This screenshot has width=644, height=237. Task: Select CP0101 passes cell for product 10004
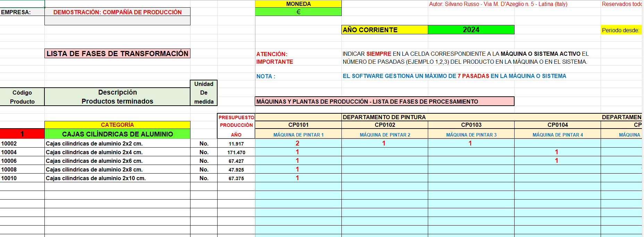pyautogui.click(x=298, y=152)
